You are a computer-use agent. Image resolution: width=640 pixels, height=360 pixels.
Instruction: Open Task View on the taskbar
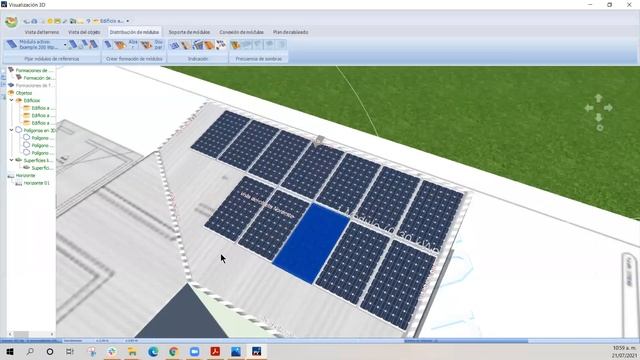point(70,351)
